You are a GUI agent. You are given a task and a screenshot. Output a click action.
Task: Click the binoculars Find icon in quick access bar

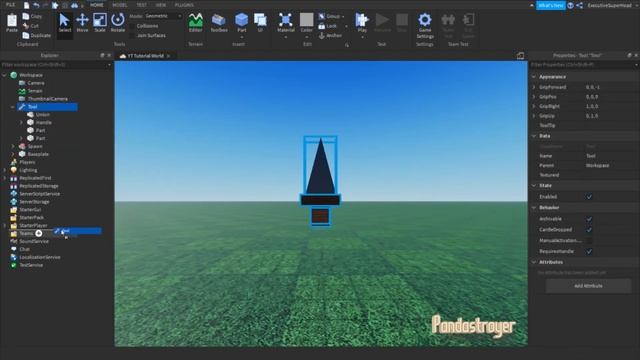click(x=74, y=5)
